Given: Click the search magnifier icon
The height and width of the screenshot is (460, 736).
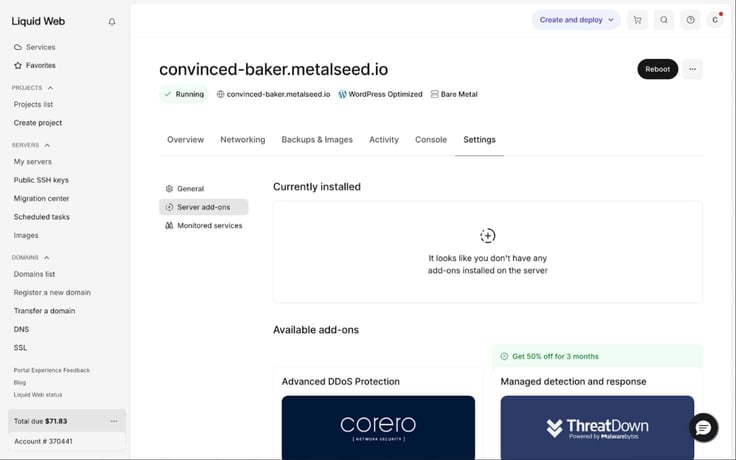Looking at the screenshot, I should point(664,20).
